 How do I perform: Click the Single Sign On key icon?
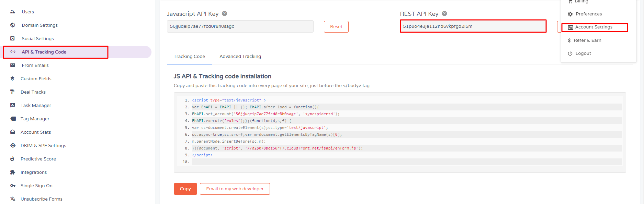tap(13, 185)
